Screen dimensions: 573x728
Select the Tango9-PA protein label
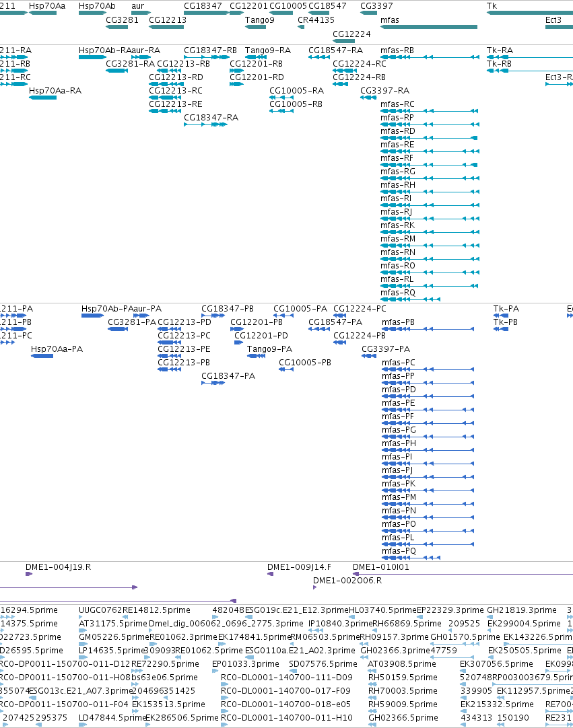pyautogui.click(x=269, y=349)
